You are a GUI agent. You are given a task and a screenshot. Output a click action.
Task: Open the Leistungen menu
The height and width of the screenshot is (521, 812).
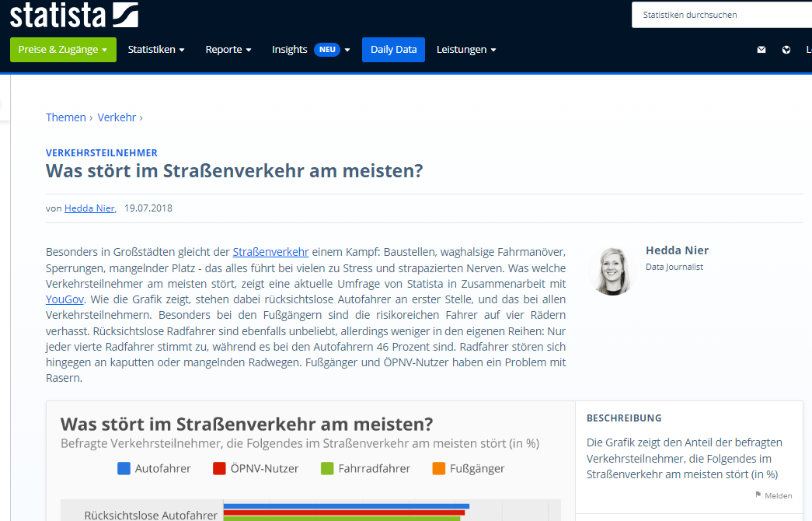pyautogui.click(x=466, y=50)
